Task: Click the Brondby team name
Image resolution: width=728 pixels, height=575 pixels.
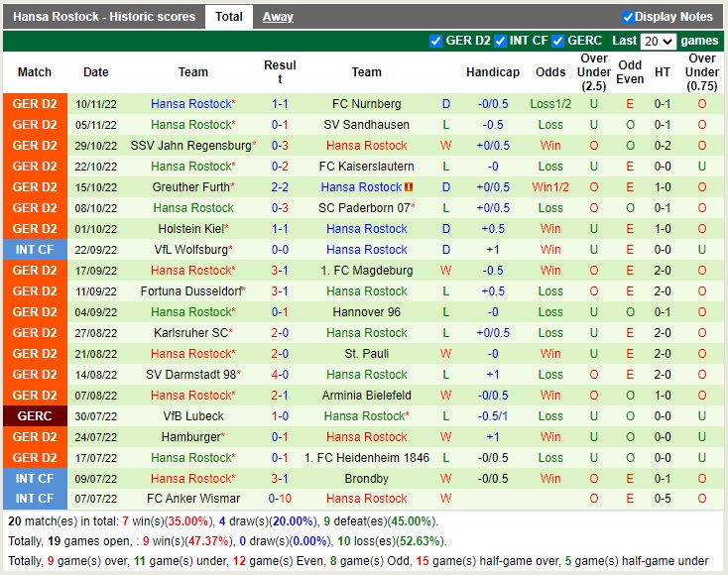Action: [366, 479]
